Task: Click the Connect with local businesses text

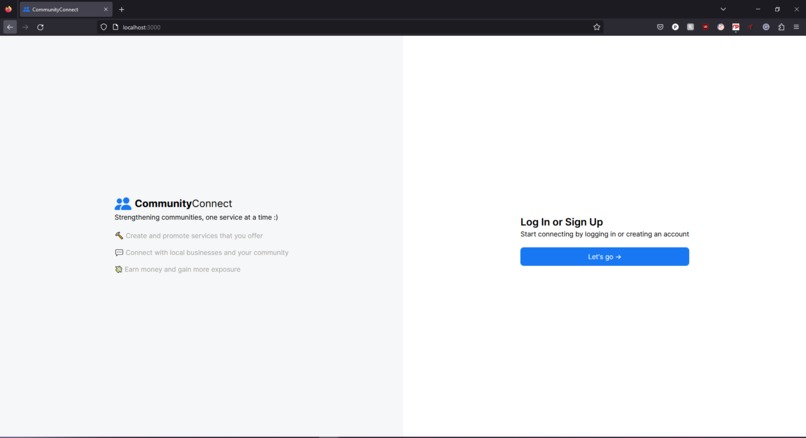Action: [x=207, y=252]
